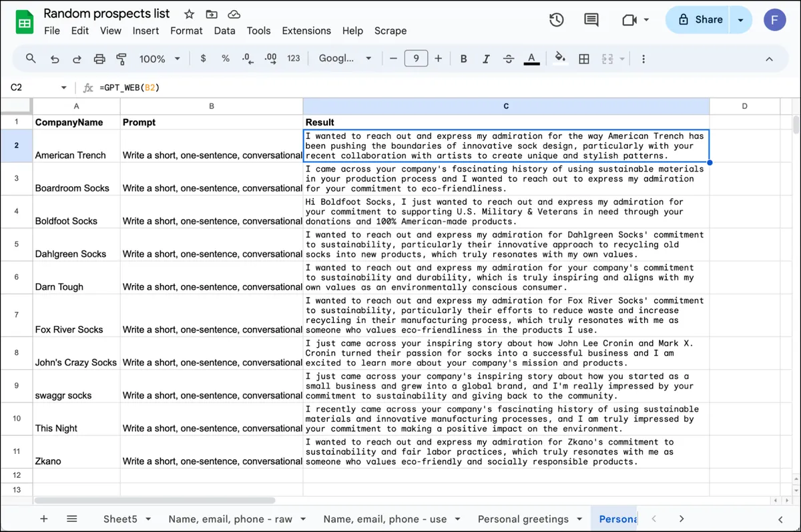Image resolution: width=801 pixels, height=532 pixels.
Task: Open the account avatar F
Action: tap(775, 20)
